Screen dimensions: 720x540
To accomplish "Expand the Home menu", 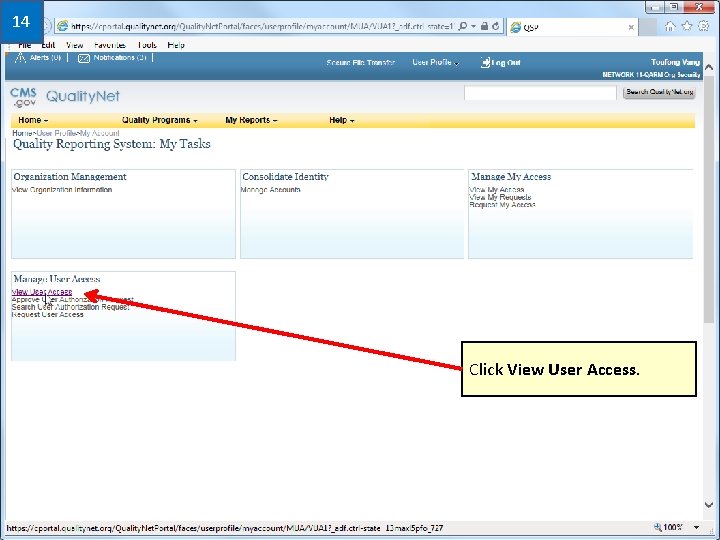I will tap(33, 120).
